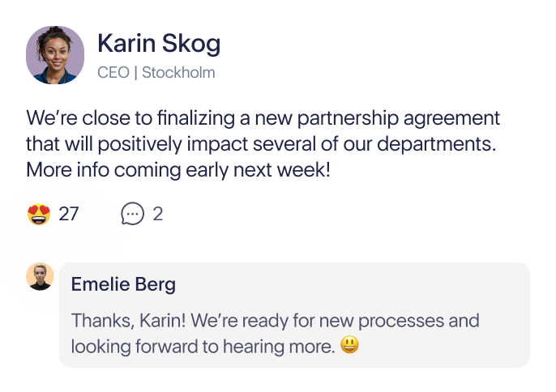Click the CEO title label
556x392 pixels.
(x=113, y=73)
